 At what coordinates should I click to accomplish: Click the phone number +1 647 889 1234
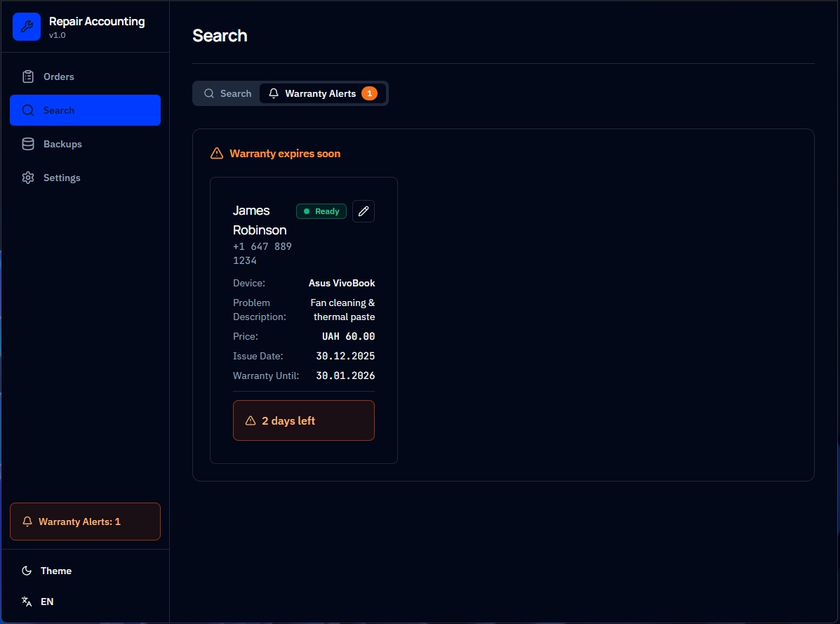pos(262,253)
